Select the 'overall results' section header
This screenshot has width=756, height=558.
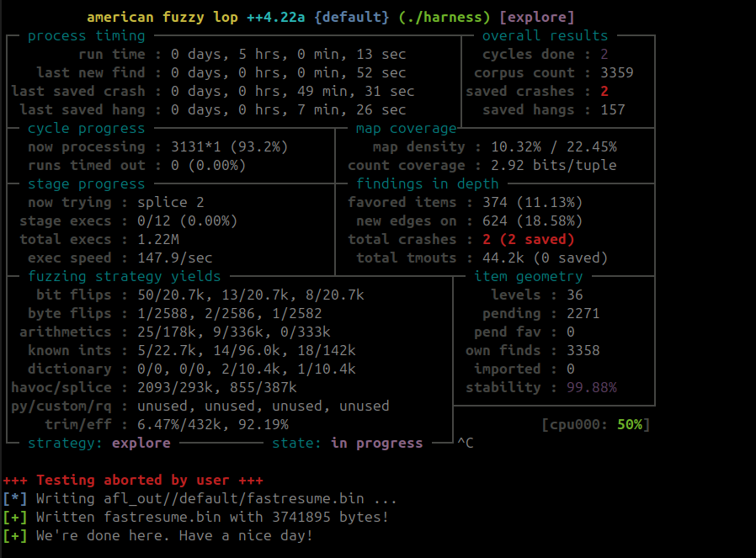coord(545,36)
